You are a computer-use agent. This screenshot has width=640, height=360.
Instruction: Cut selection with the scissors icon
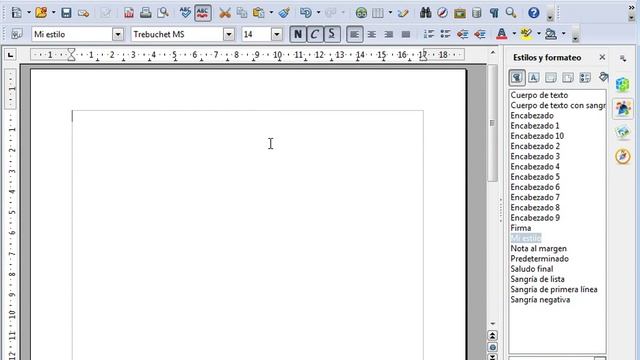[x=224, y=13]
